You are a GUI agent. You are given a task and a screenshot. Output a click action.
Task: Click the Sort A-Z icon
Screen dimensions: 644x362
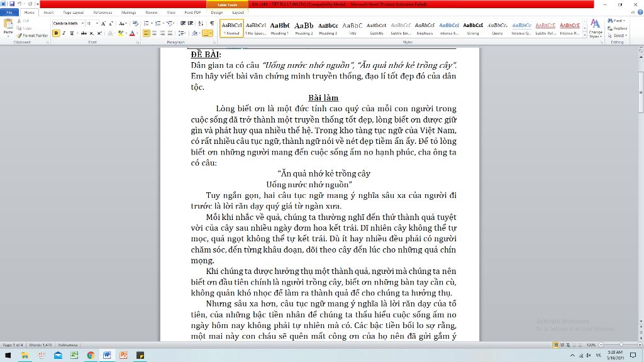[x=201, y=24]
